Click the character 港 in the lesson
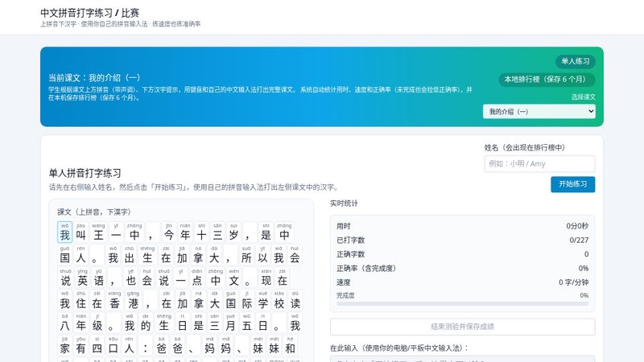The height and width of the screenshot is (362, 644). (133, 300)
